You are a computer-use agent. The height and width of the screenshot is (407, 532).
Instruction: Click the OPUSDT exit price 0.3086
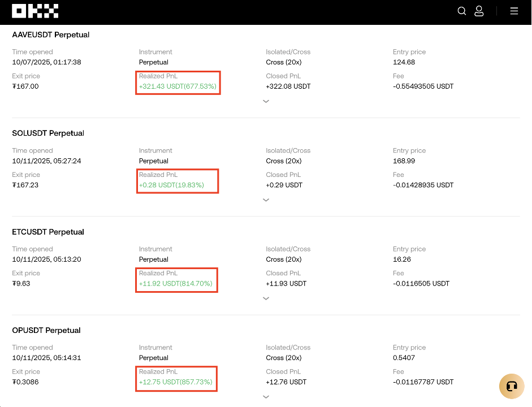(25, 382)
